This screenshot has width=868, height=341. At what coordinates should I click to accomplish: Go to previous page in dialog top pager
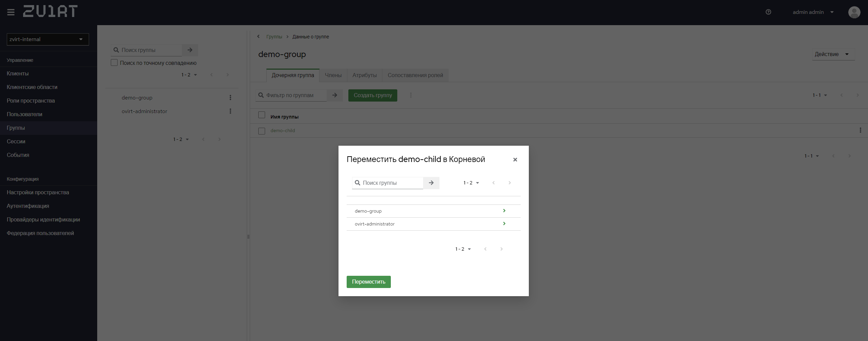coord(493,183)
